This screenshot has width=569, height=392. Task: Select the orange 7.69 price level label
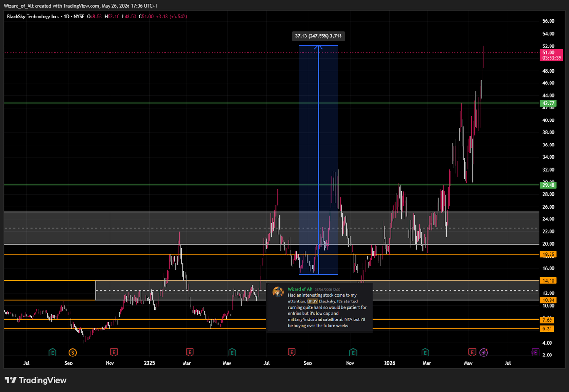tap(548, 320)
